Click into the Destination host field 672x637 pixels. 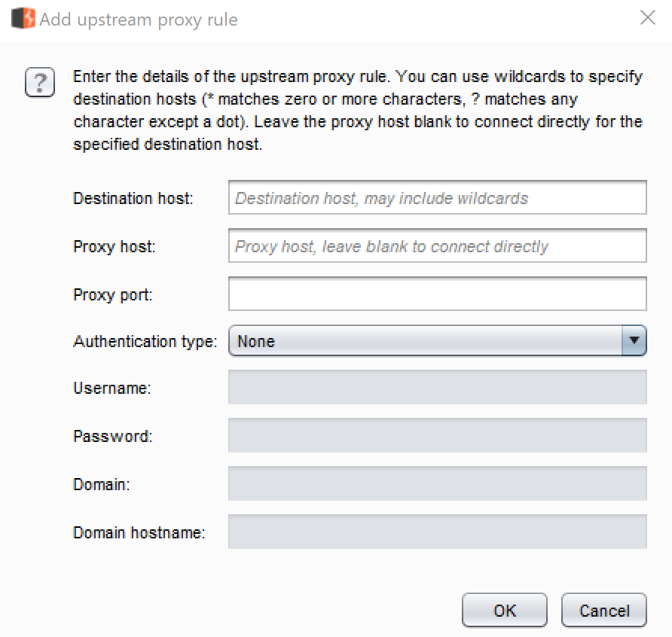[437, 198]
